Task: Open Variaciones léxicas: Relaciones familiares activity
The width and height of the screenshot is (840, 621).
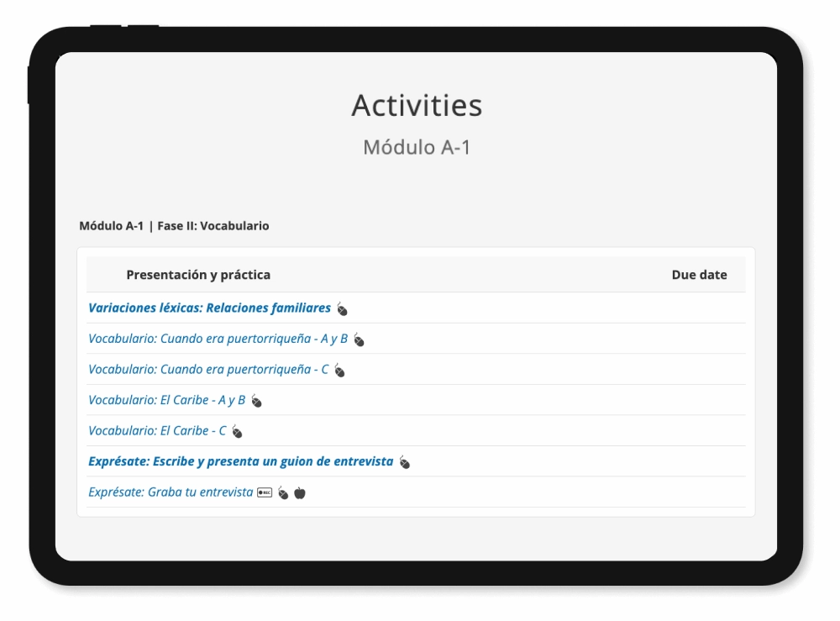Action: pyautogui.click(x=209, y=308)
